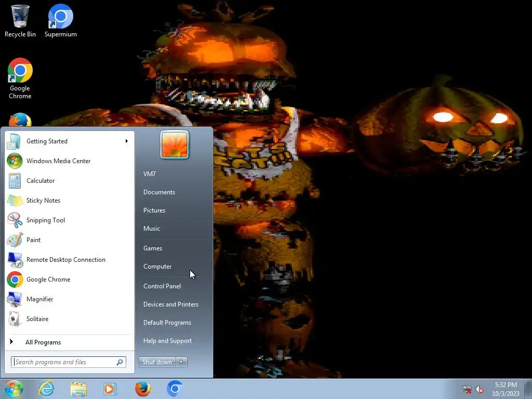Open Pictures from the Start menu
The height and width of the screenshot is (399, 532).
[x=154, y=210]
